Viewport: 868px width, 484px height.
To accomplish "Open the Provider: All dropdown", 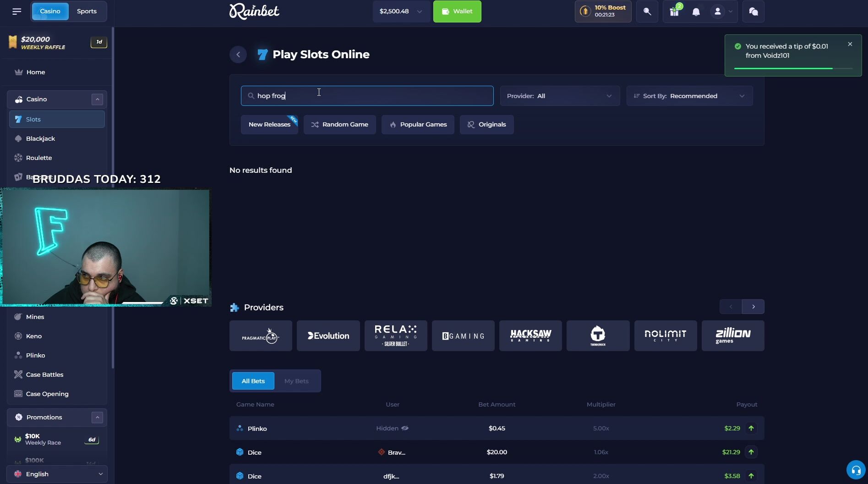I will pos(560,96).
